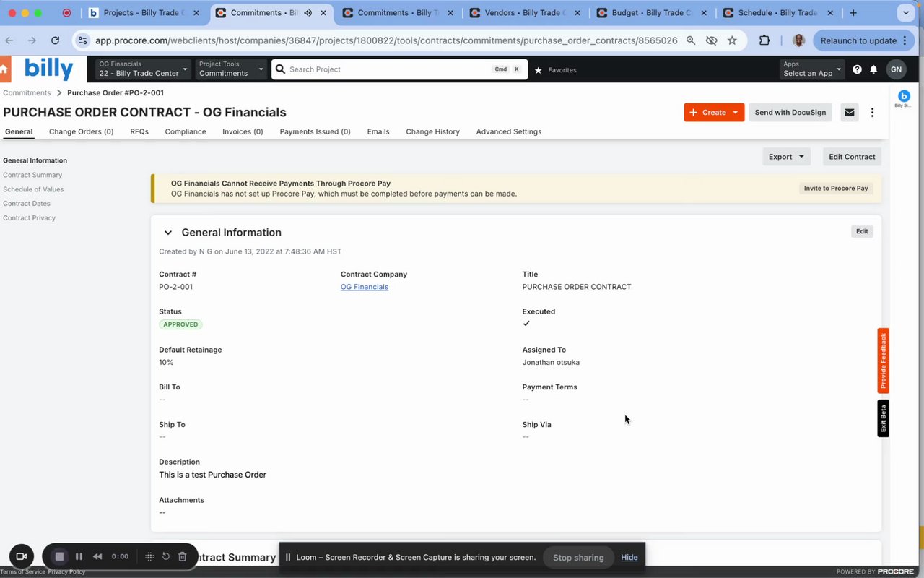Image resolution: width=924 pixels, height=578 pixels.
Task: Click the Commitments breadcrumb link
Action: click(27, 92)
